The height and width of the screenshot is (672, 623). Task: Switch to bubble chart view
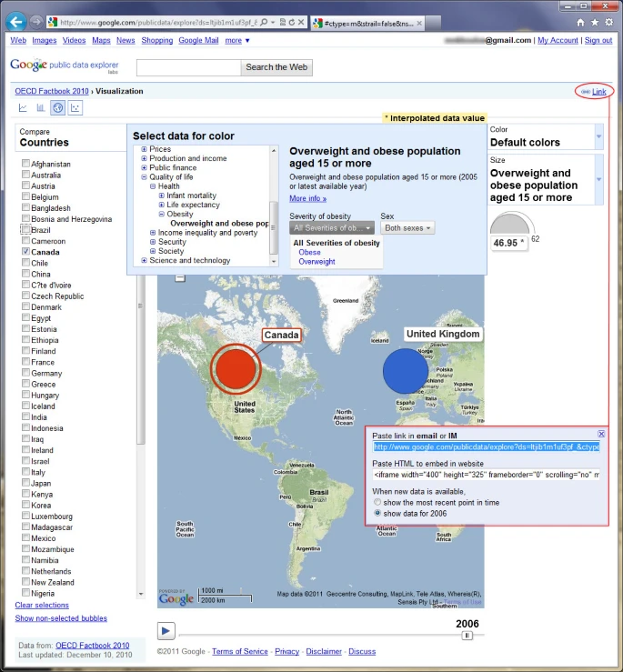pyautogui.click(x=75, y=108)
